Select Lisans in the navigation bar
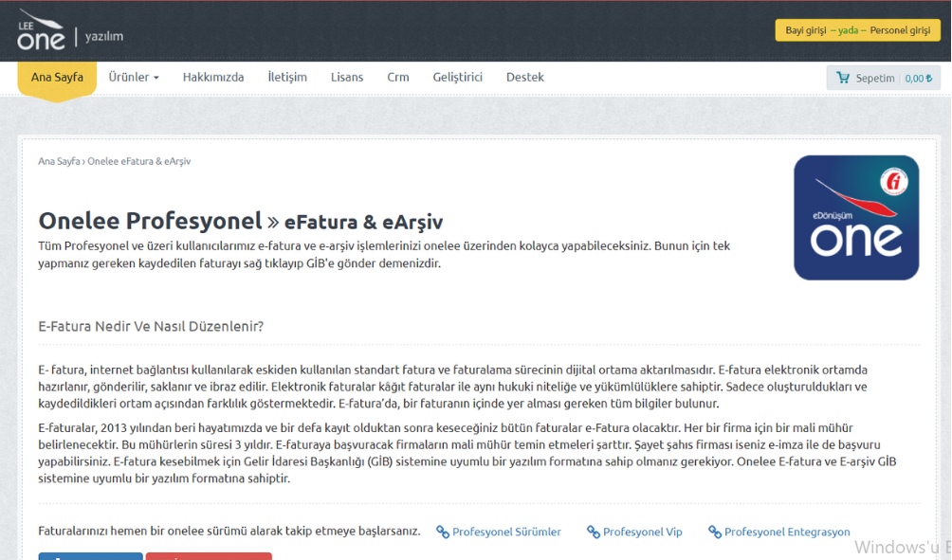The width and height of the screenshot is (952, 560). (347, 78)
